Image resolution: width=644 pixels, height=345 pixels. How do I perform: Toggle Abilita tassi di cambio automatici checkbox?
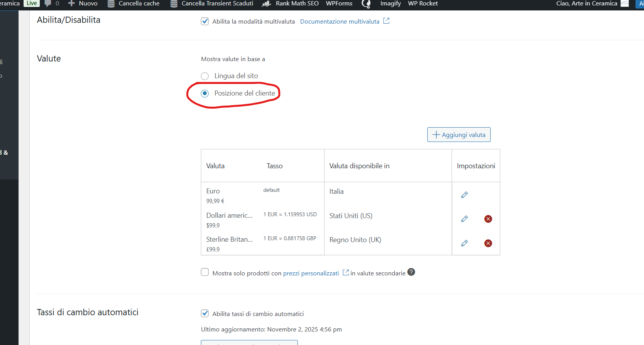click(205, 314)
